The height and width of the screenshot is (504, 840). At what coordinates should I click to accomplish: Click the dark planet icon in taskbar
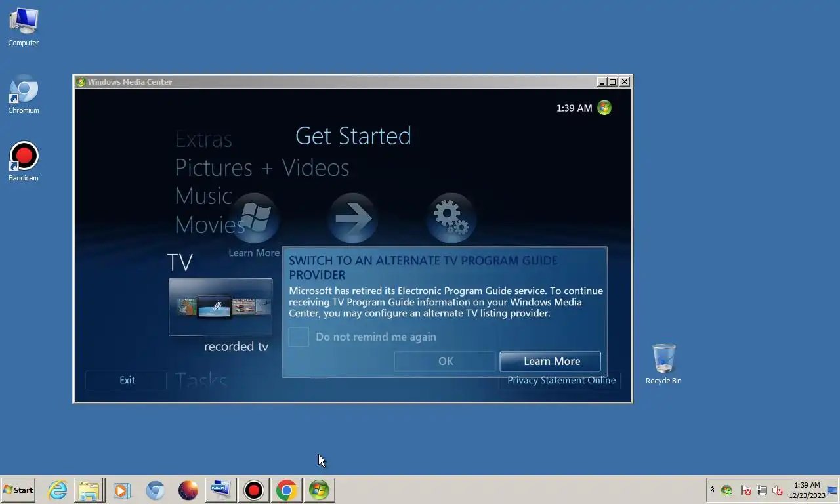pyautogui.click(x=188, y=490)
